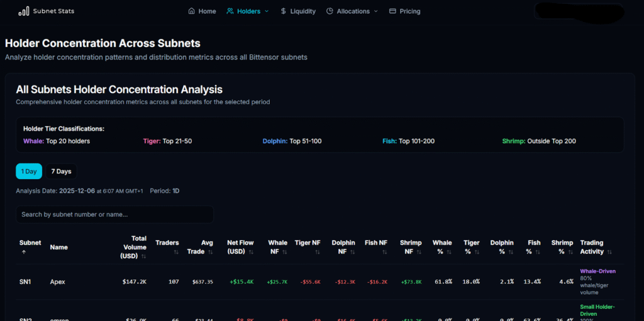The image size is (644, 321).
Task: Open the Liquidity page from navigation
Action: (x=303, y=11)
